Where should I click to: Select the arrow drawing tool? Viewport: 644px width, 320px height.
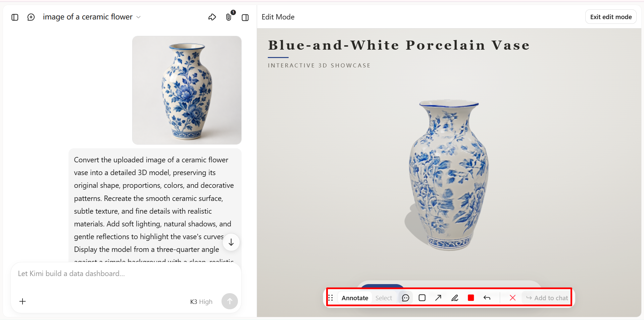tap(438, 298)
